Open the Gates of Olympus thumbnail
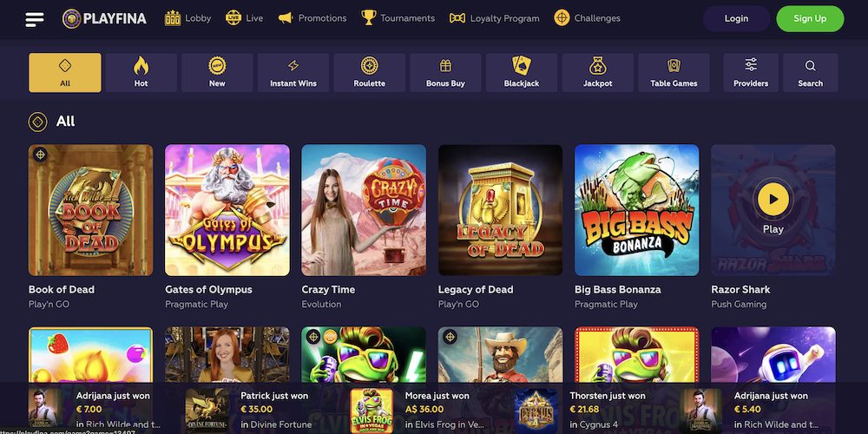Screen dimensions: 868x434 coord(227,210)
